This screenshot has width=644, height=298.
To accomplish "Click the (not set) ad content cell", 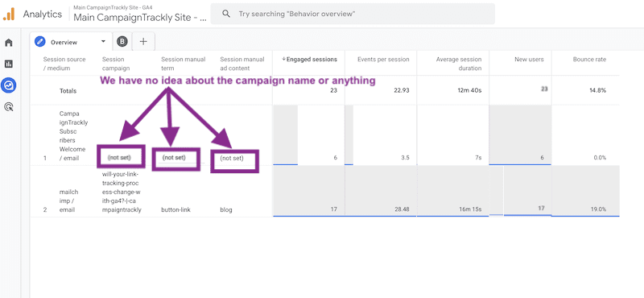I will tap(232, 158).
